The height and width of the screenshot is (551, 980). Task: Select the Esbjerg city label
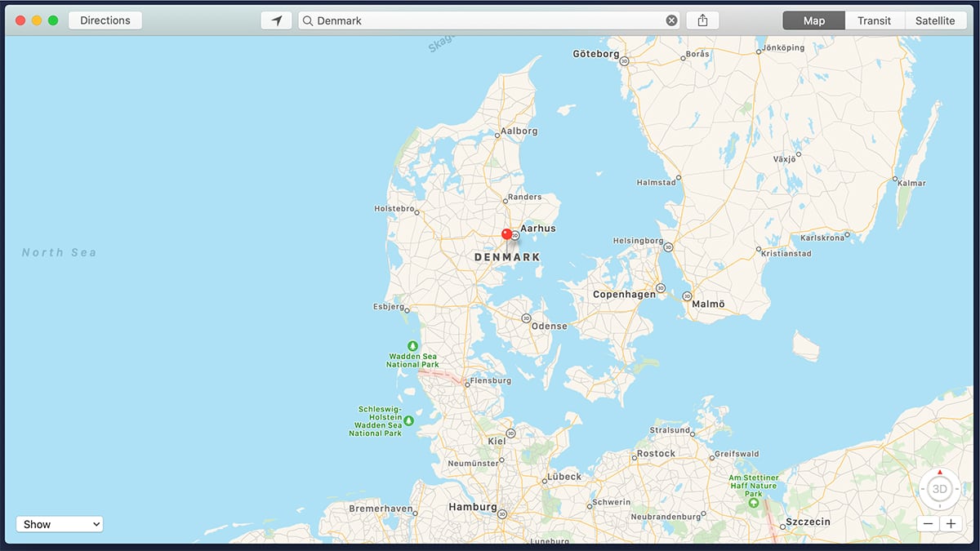(x=389, y=307)
